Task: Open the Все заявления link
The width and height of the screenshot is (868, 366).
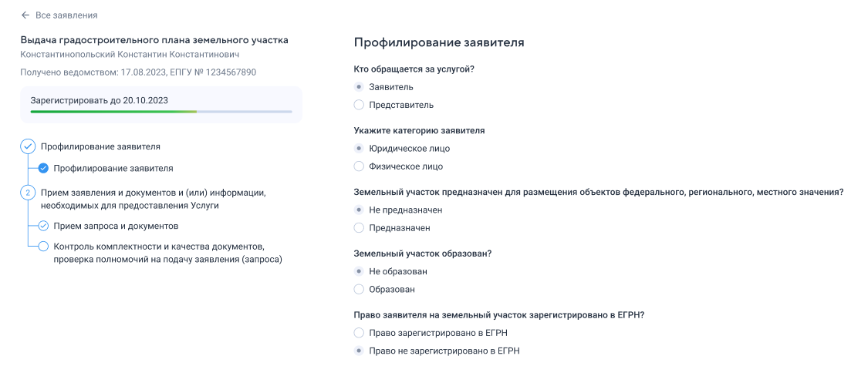Action: pyautogui.click(x=66, y=15)
